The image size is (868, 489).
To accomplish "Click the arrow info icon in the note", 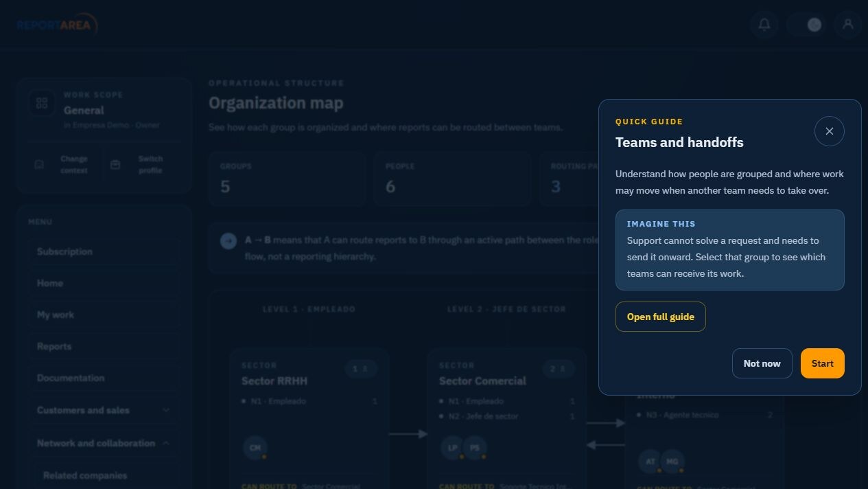I will pos(228,241).
